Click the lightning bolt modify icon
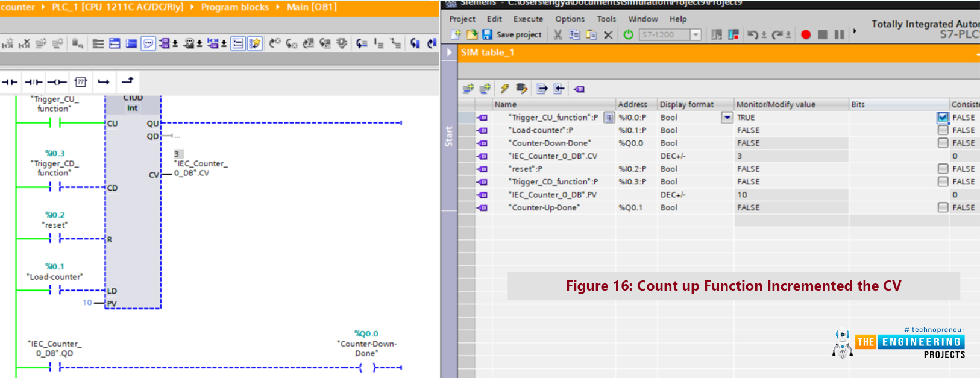Screen dimensions: 980x378 click(x=505, y=89)
